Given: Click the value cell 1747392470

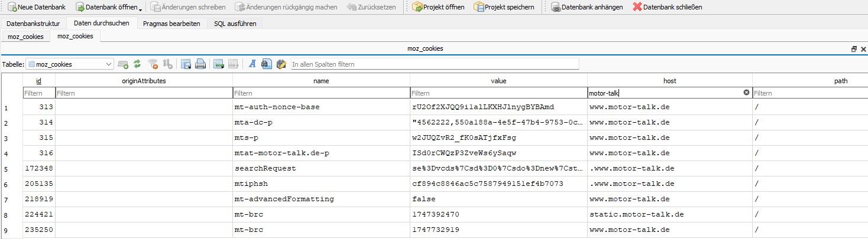Looking at the screenshot, I should tap(498, 215).
